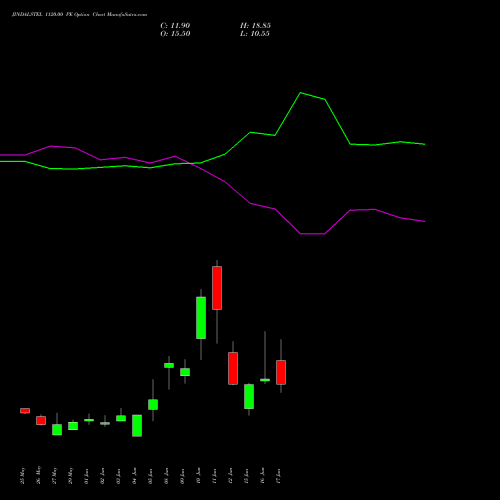This screenshot has width=500, height=500.
Task: Click the 17 Jun date label
Action: 279,476
